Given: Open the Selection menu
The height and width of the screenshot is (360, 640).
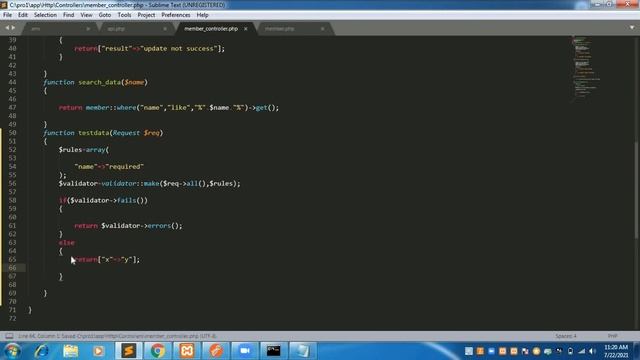Looking at the screenshot, I should click(45, 15).
